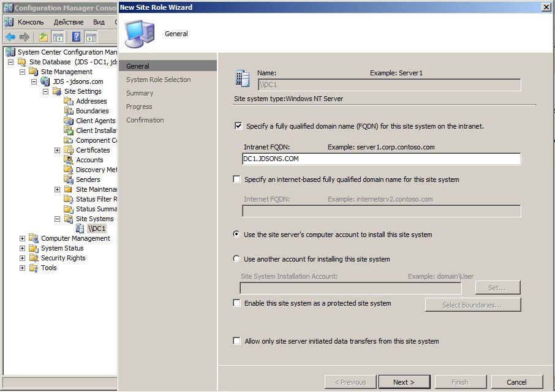Collapse the Site Database node
The width and height of the screenshot is (555, 392).
pyautogui.click(x=10, y=62)
